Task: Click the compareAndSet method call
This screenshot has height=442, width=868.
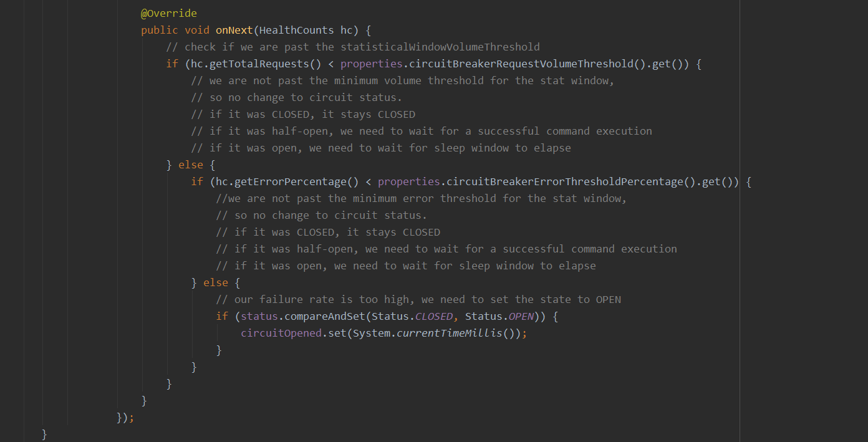Action: point(325,316)
